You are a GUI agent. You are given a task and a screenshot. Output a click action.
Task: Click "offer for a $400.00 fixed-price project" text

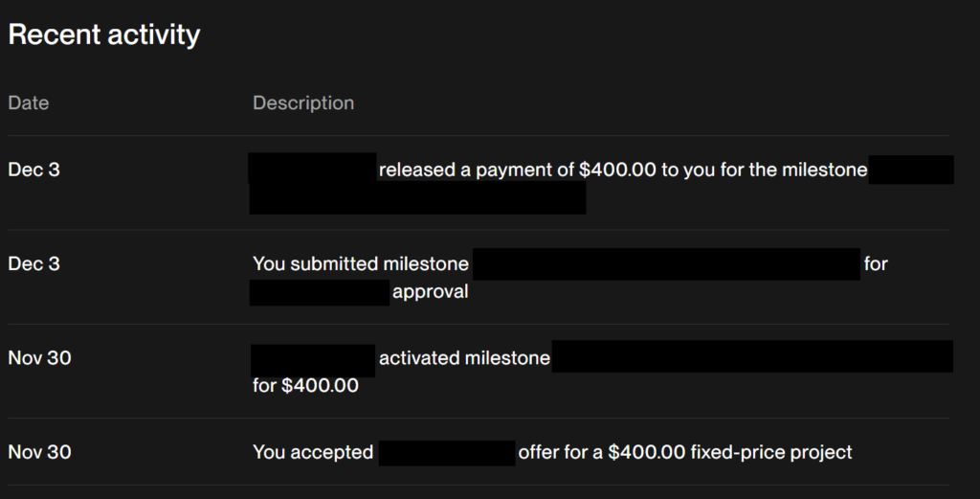pos(684,452)
